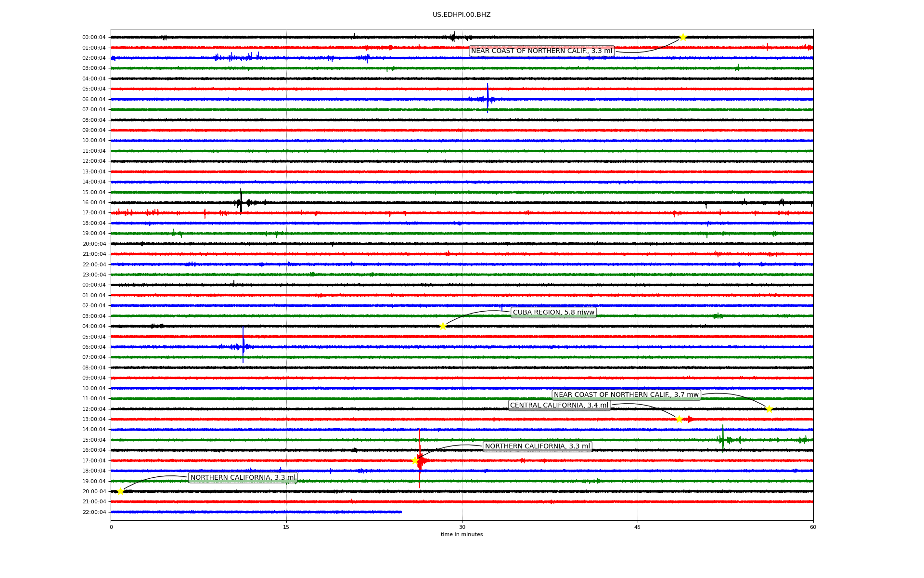Click the NEAR COAST OF NORTHERN CALIF., 3.3 ml label
Image resolution: width=924 pixels, height=578 pixels.
click(541, 51)
